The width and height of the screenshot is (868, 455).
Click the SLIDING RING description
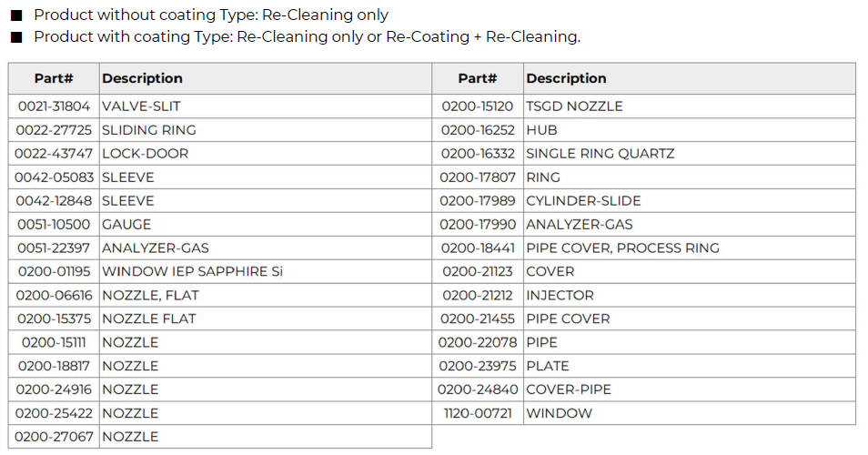pos(149,130)
